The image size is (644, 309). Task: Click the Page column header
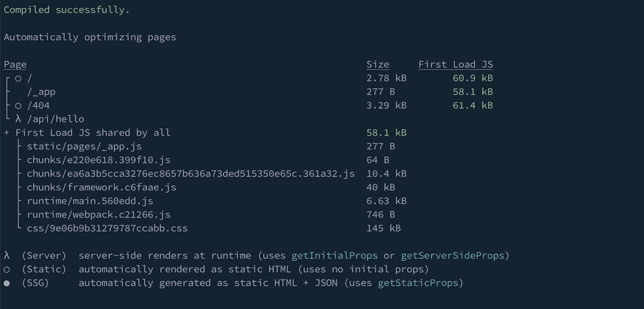coord(15,65)
